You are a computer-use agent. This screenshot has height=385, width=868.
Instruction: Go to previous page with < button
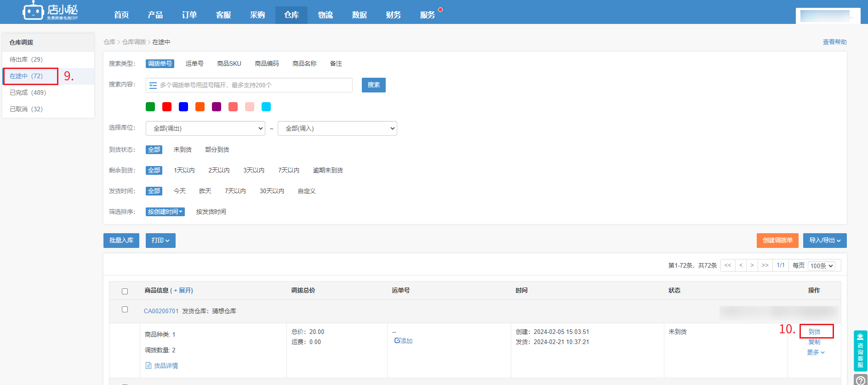click(x=741, y=265)
